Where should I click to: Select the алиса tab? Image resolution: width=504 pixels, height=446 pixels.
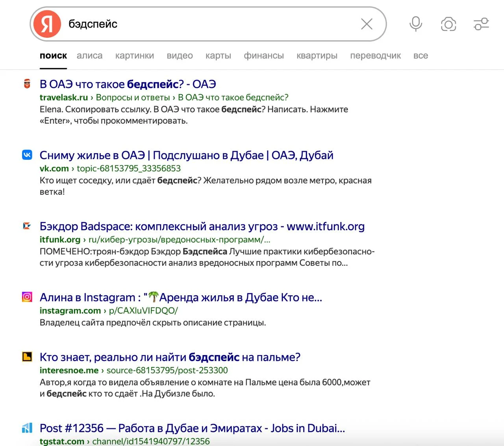click(89, 56)
